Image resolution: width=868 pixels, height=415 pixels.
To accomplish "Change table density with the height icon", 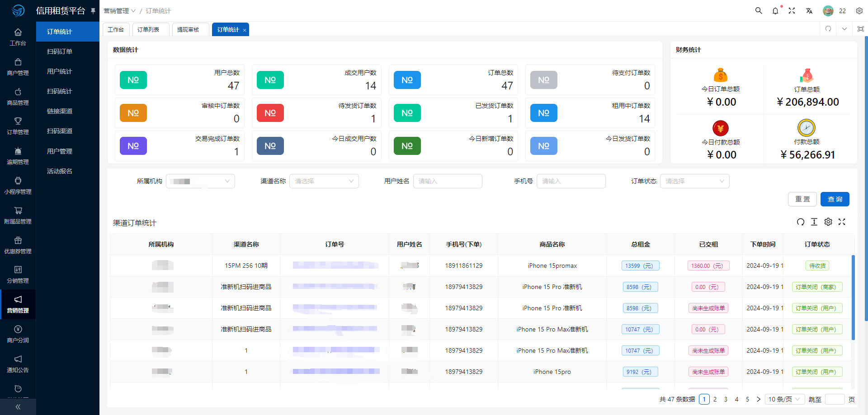I will [x=814, y=222].
